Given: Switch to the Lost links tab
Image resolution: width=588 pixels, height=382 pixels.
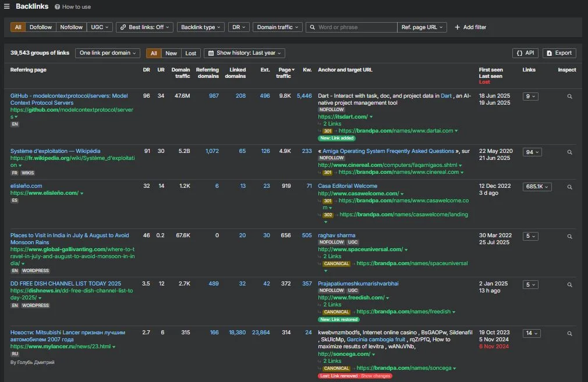Looking at the screenshot, I should click(x=190, y=53).
